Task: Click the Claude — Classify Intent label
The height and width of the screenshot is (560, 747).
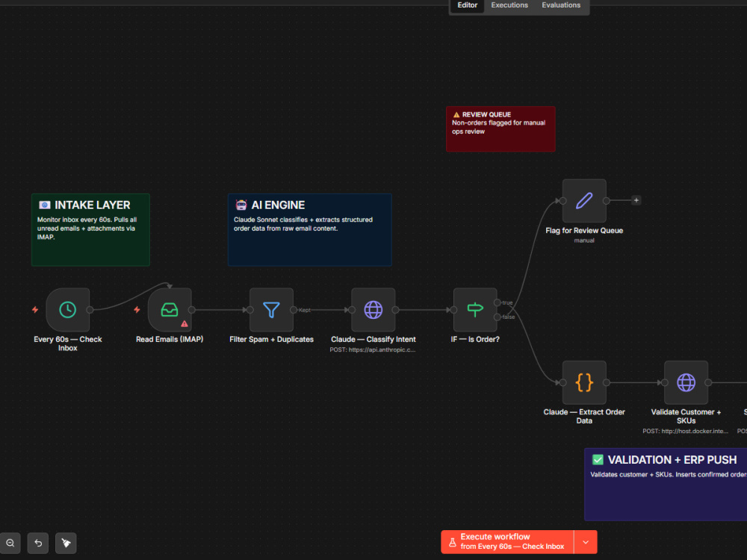Action: [x=373, y=340]
